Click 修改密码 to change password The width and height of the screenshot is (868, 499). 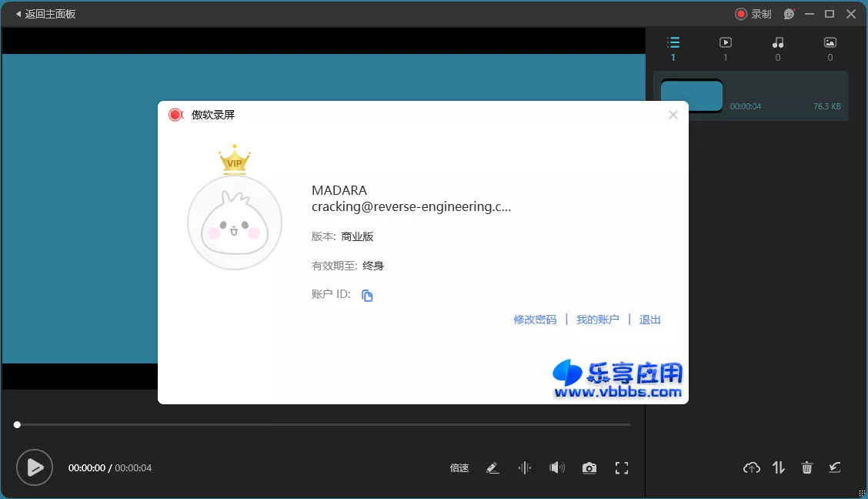coord(534,319)
